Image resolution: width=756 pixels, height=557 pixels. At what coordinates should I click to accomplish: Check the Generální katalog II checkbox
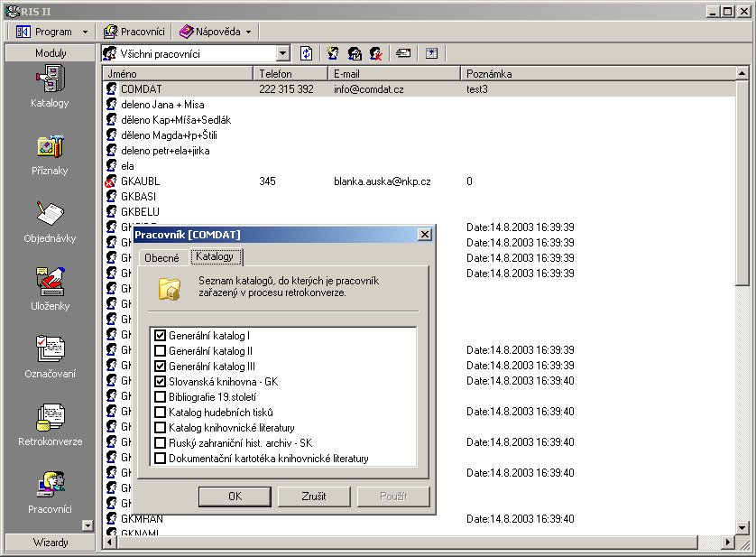coord(161,351)
